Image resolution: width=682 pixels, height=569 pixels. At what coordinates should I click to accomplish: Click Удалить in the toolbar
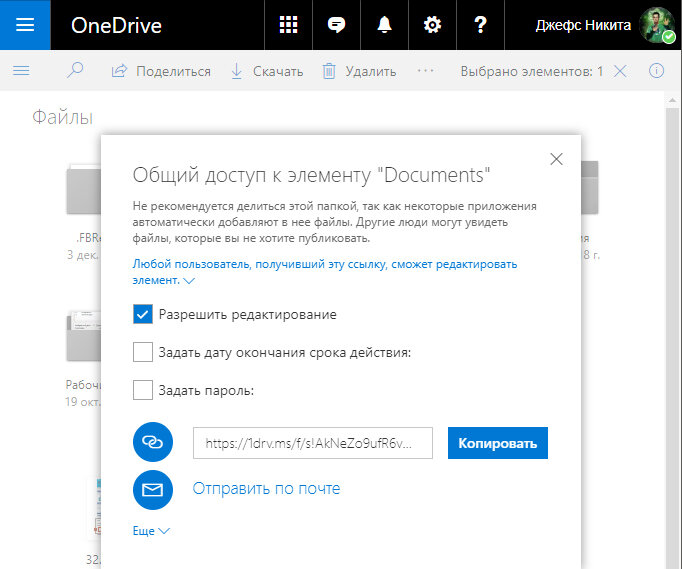[359, 71]
